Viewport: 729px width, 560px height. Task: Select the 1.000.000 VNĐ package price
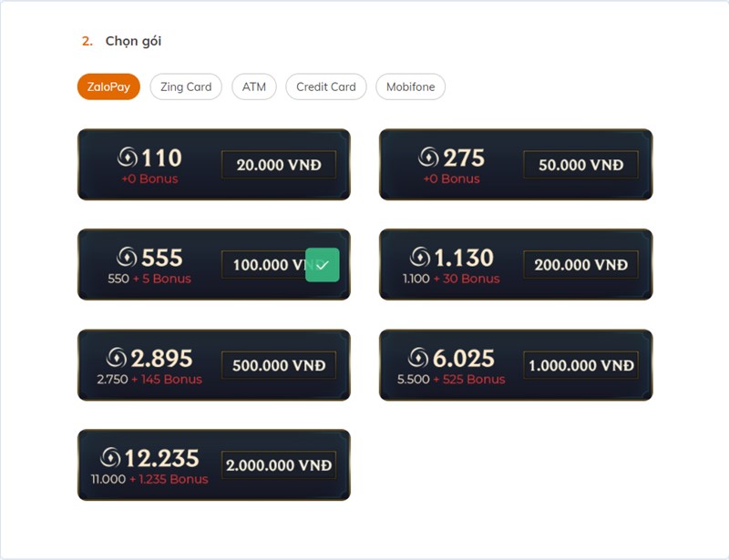[x=580, y=365]
